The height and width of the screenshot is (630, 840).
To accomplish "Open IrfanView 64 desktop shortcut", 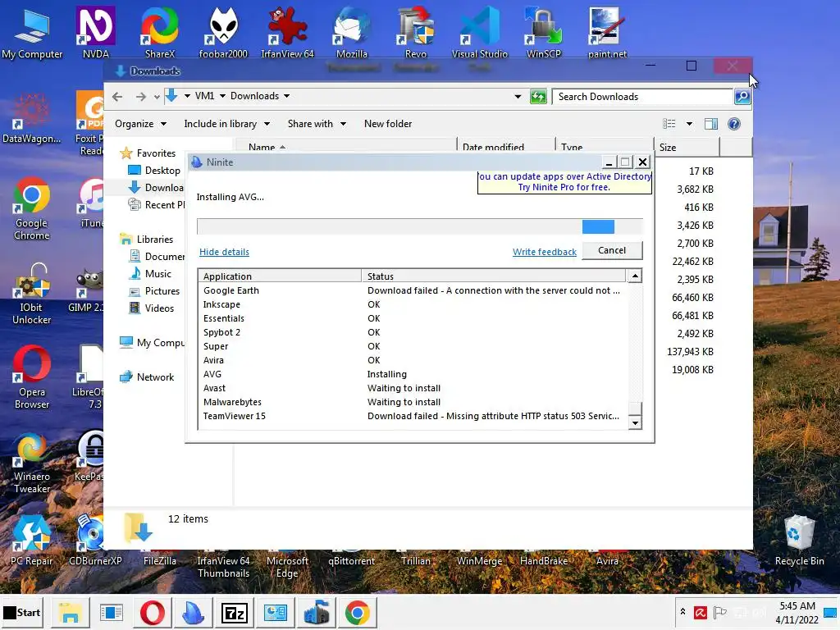I will (287, 32).
